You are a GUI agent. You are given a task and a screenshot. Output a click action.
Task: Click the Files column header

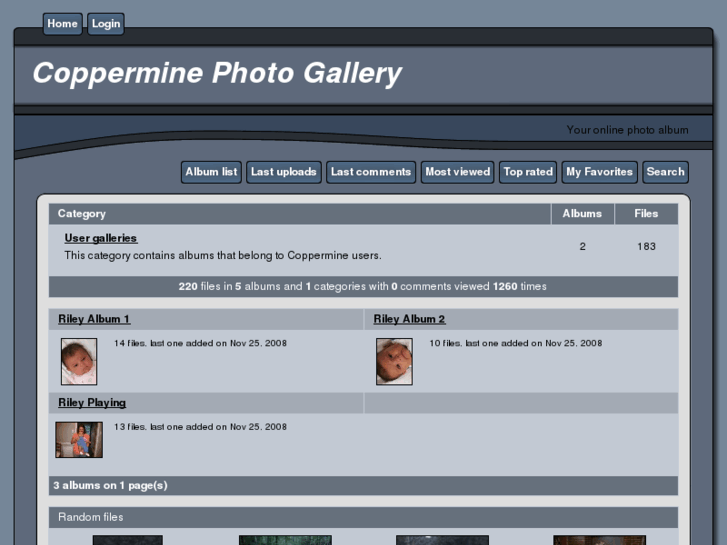click(646, 214)
